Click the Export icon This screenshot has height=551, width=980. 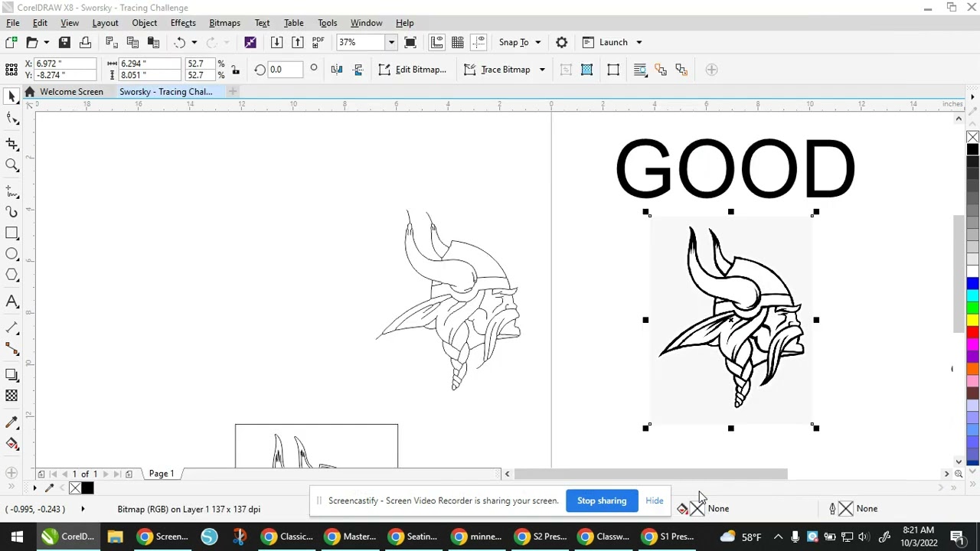tap(297, 42)
